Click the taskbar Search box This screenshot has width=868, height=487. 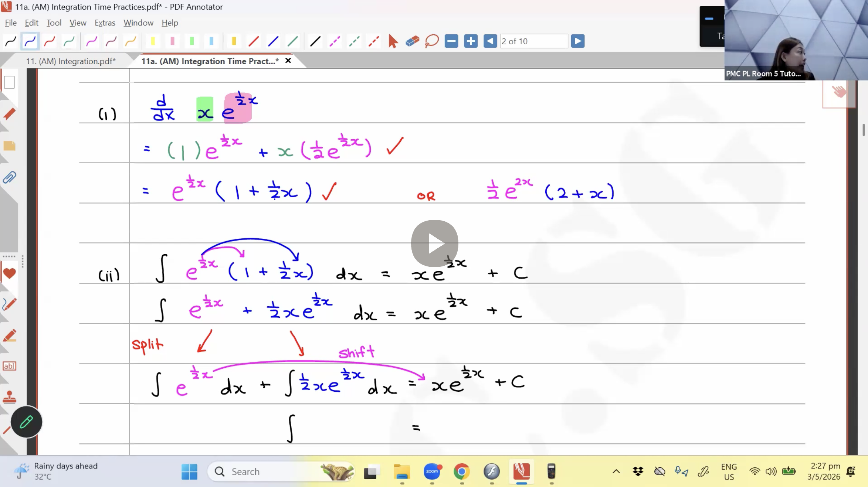(281, 472)
